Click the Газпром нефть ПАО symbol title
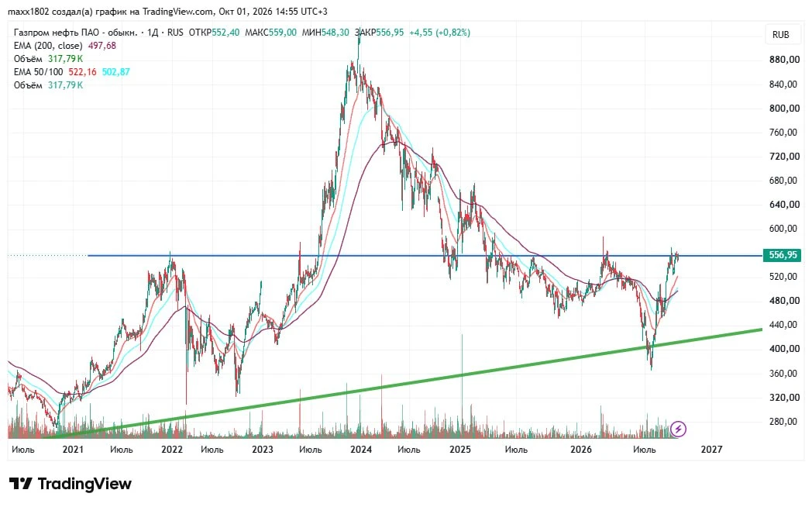Image resolution: width=812 pixels, height=507 pixels. click(75, 33)
